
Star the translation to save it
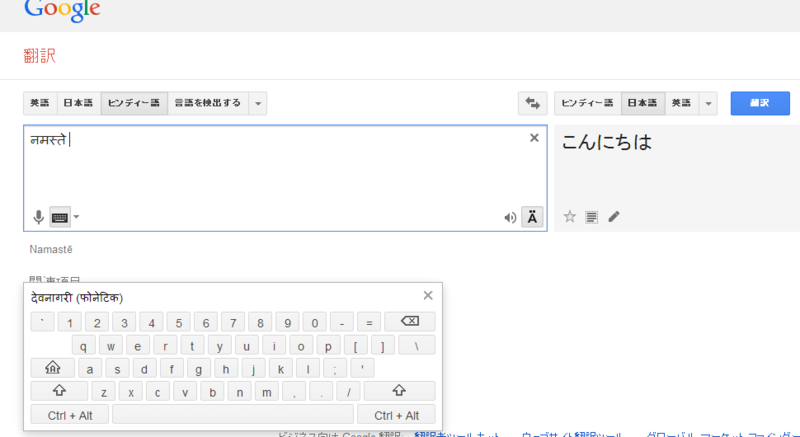[x=570, y=217]
